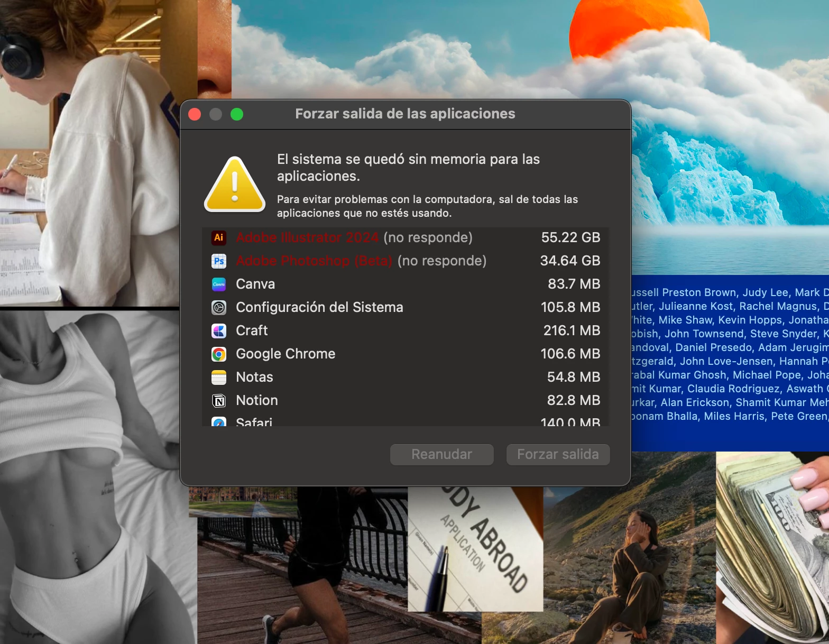Select Google Chrome in the list
Viewport: 829px width, 644px height.
pos(406,354)
